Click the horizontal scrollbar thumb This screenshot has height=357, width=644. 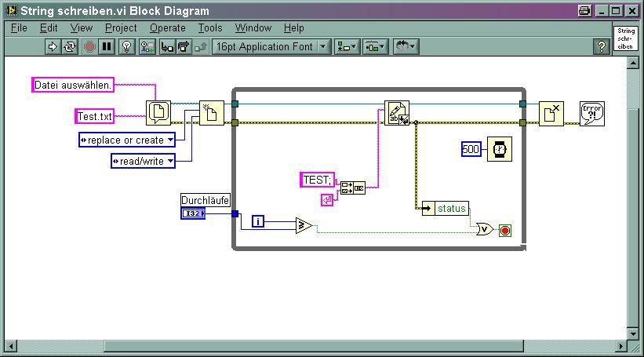click(314, 346)
